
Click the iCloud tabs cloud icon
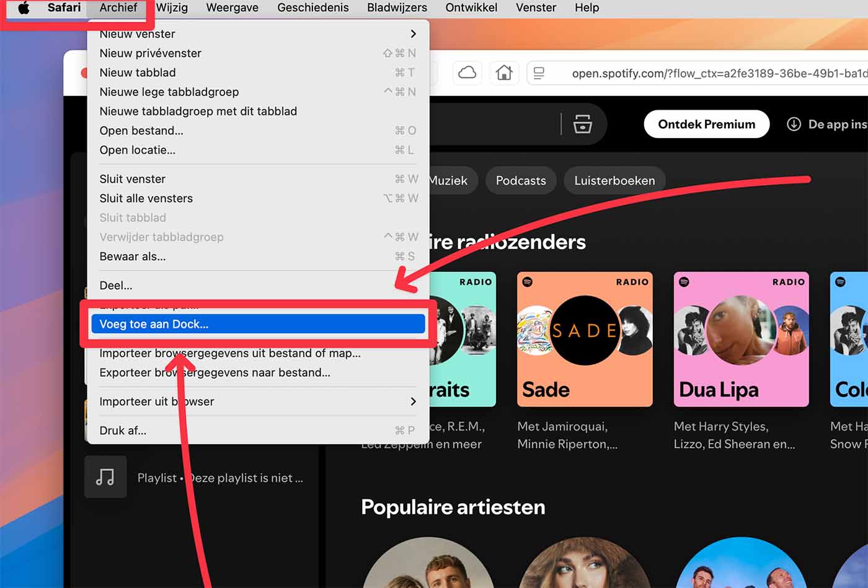pyautogui.click(x=467, y=73)
